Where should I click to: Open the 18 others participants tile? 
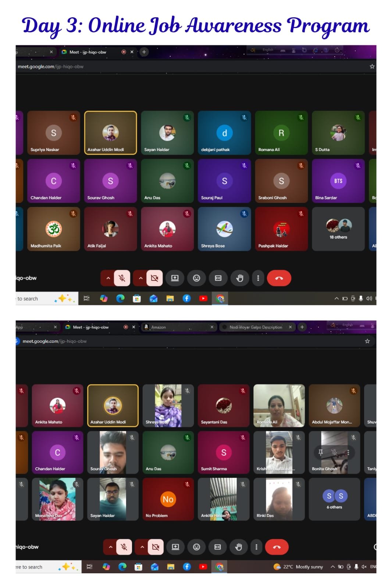338,229
